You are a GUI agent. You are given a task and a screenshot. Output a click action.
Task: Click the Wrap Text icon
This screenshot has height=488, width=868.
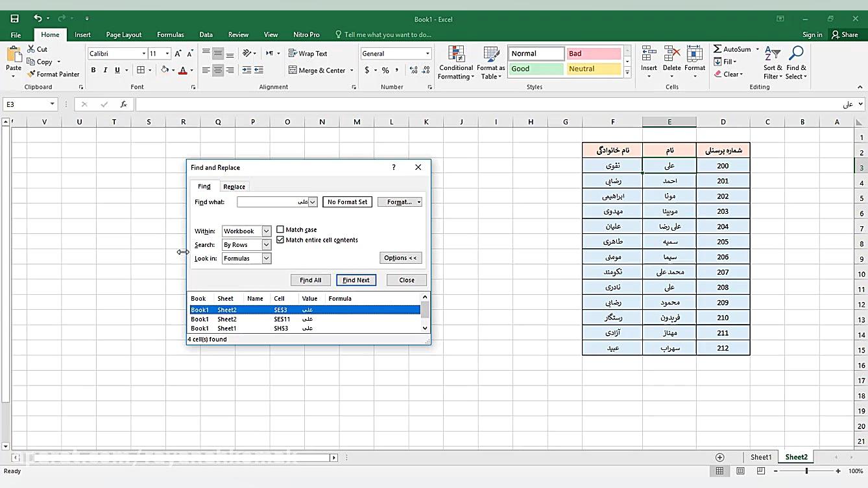pyautogui.click(x=293, y=54)
